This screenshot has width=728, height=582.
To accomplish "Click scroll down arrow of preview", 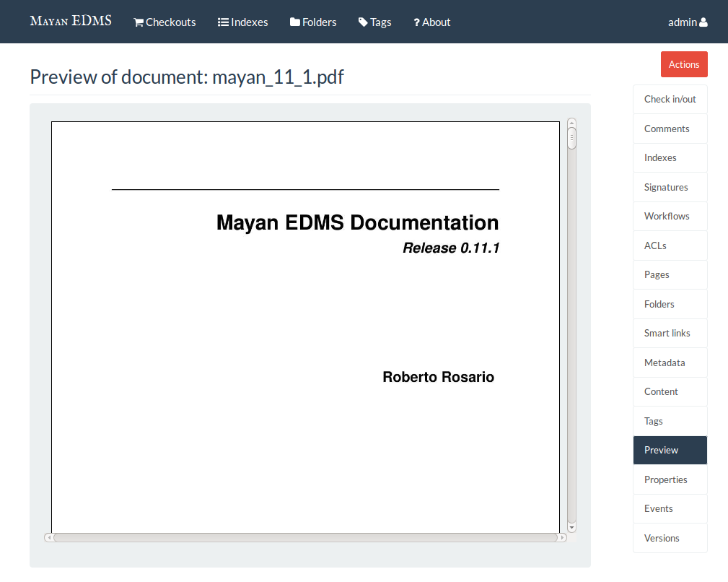I will (x=572, y=528).
